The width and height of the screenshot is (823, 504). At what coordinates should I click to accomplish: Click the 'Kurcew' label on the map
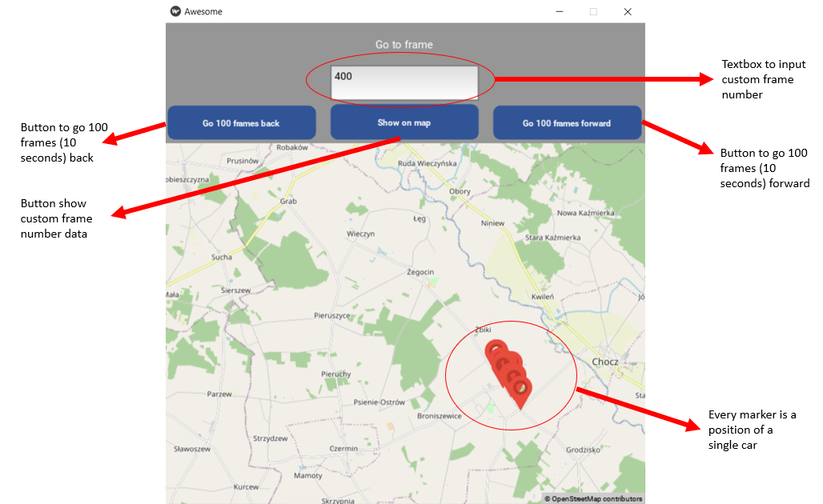click(x=246, y=486)
